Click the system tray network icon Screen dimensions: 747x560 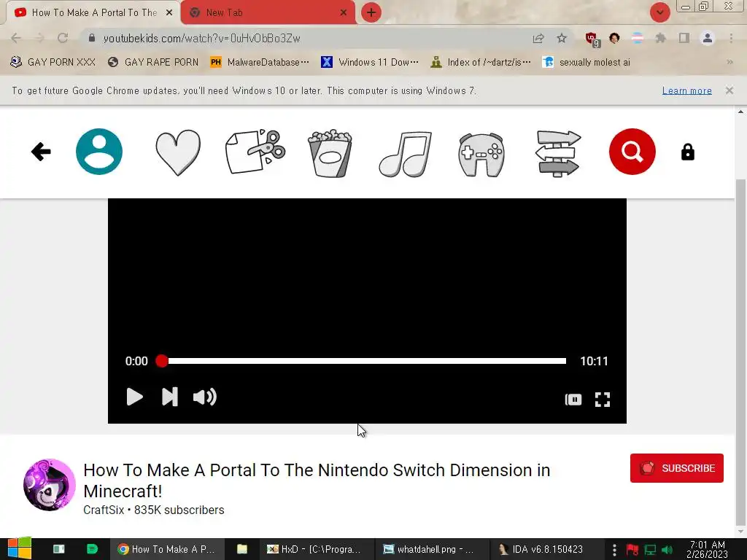coord(650,550)
